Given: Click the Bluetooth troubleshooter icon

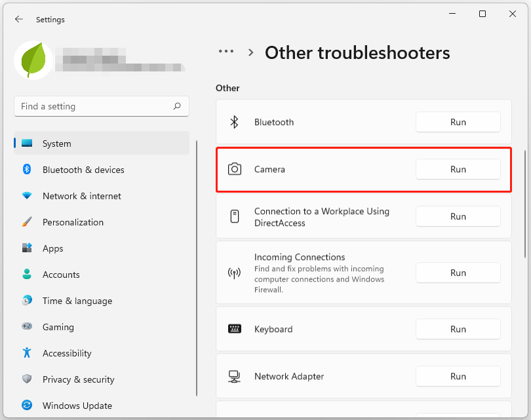Looking at the screenshot, I should (234, 122).
